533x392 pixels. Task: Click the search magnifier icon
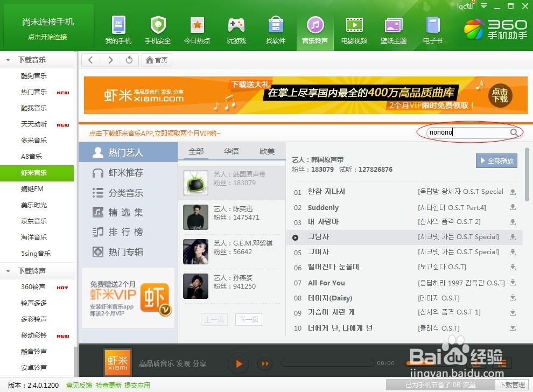click(x=514, y=132)
